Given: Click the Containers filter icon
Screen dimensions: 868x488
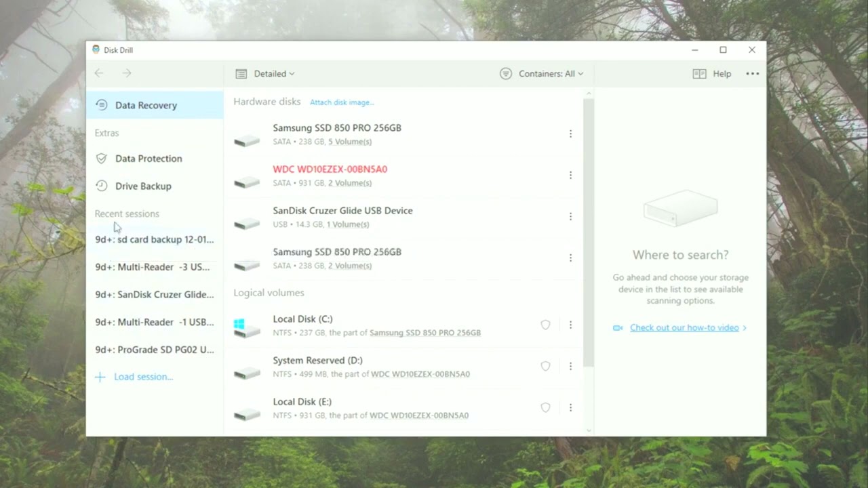Looking at the screenshot, I should pyautogui.click(x=506, y=74).
